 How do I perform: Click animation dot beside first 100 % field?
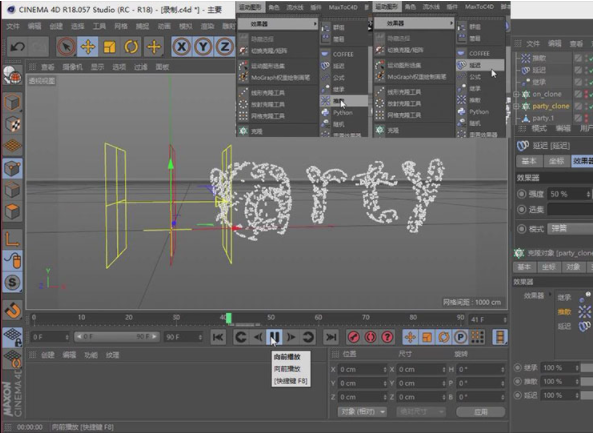pos(518,368)
